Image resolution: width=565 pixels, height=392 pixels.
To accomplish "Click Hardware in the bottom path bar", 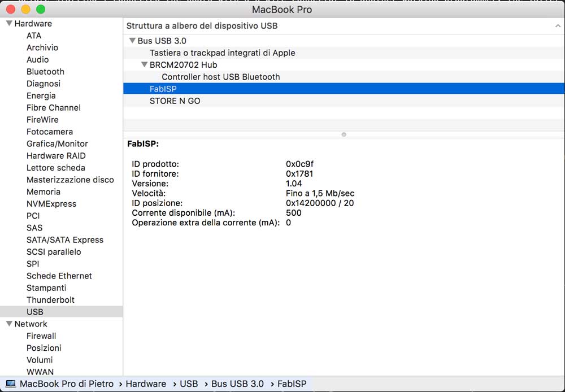I will (x=146, y=384).
